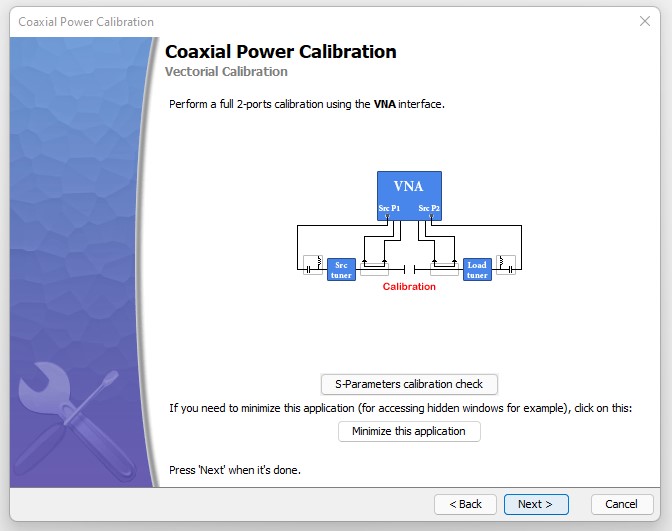
Task: Click the 'Perform a full 2-ports calibration' instruction
Action: click(x=307, y=104)
